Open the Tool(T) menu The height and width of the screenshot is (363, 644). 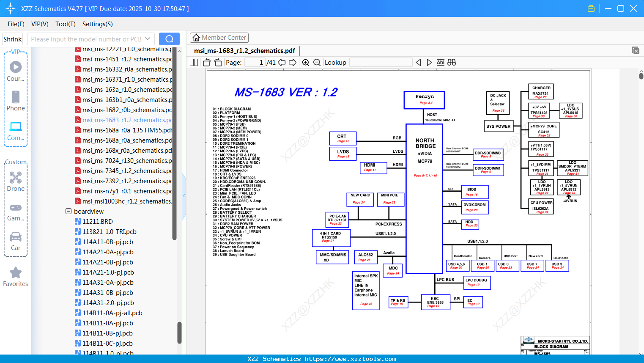[x=65, y=24]
